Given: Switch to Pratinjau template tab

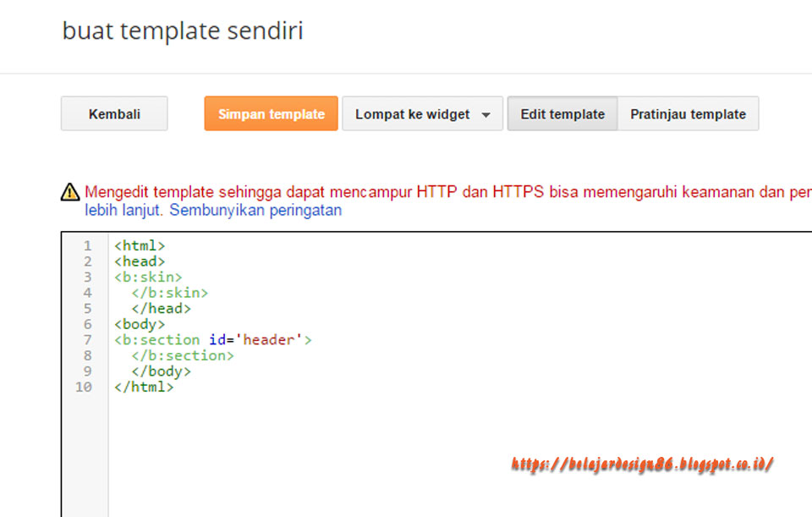Looking at the screenshot, I should click(x=688, y=113).
